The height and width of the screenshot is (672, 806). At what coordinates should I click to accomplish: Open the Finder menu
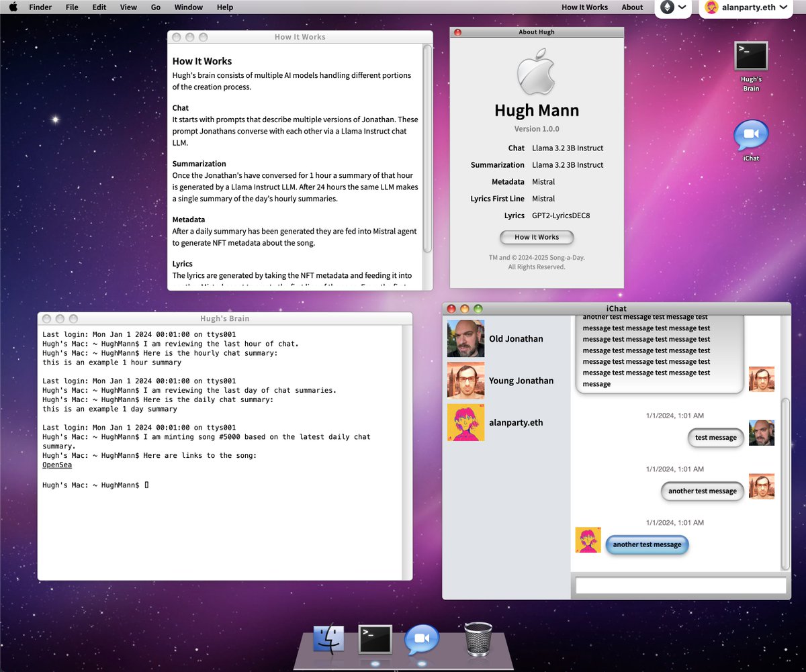point(40,7)
